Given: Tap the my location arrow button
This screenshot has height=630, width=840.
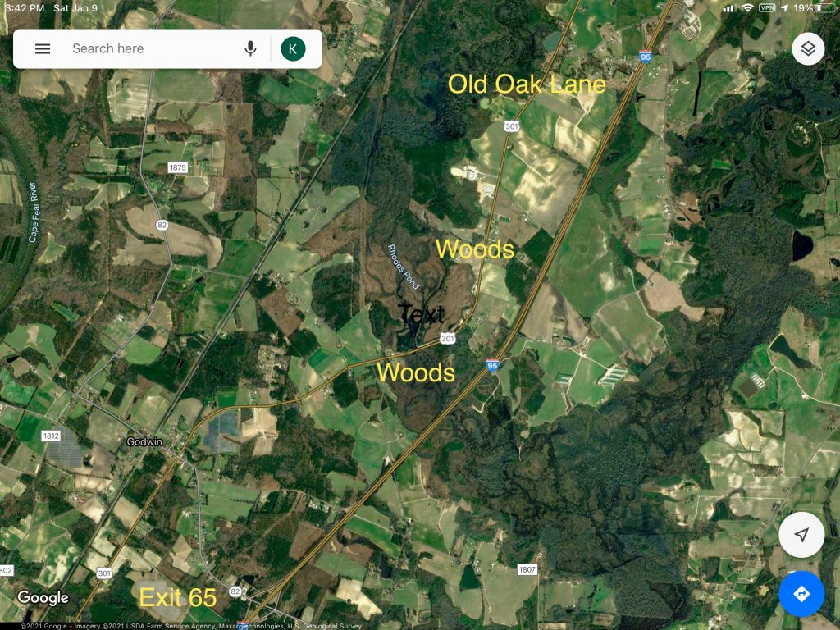Looking at the screenshot, I should point(801,535).
